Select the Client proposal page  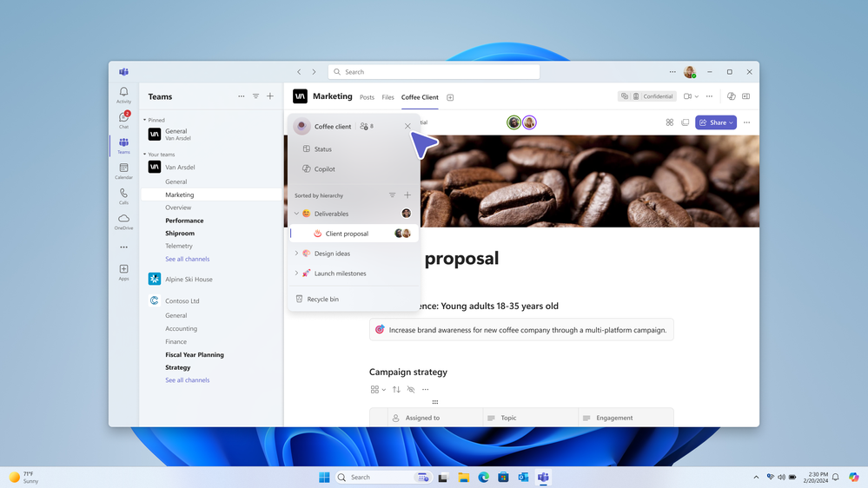coord(353,234)
